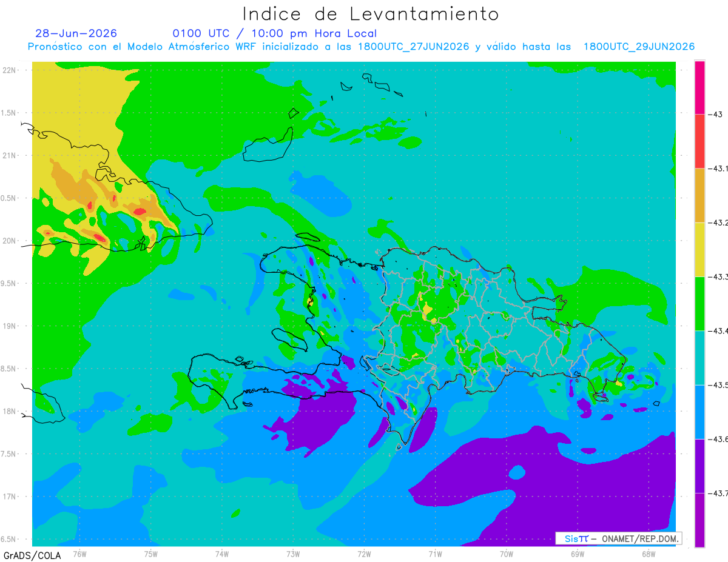Click the legend value '-43.2'

(x=718, y=222)
